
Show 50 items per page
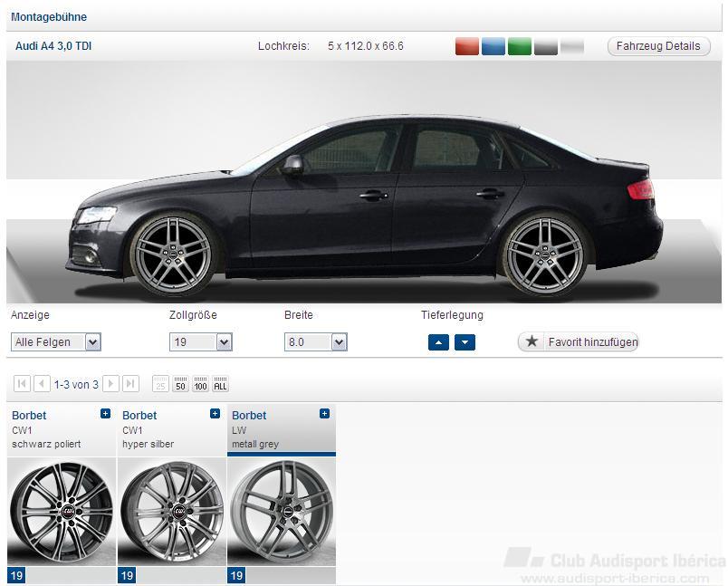[180, 384]
